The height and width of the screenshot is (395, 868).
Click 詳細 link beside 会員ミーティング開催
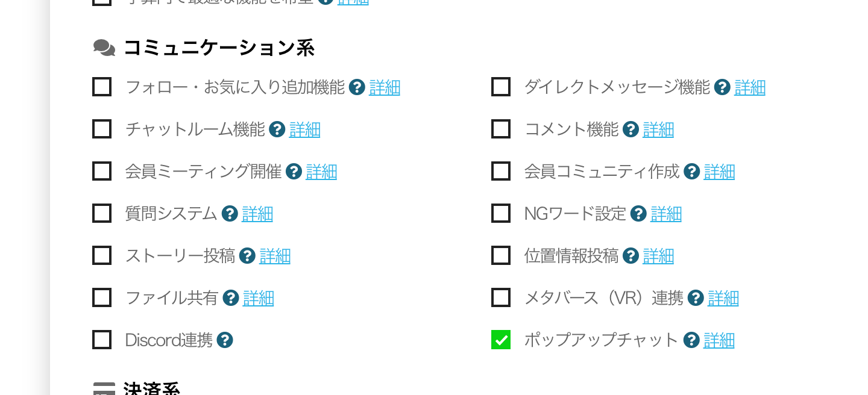(321, 172)
